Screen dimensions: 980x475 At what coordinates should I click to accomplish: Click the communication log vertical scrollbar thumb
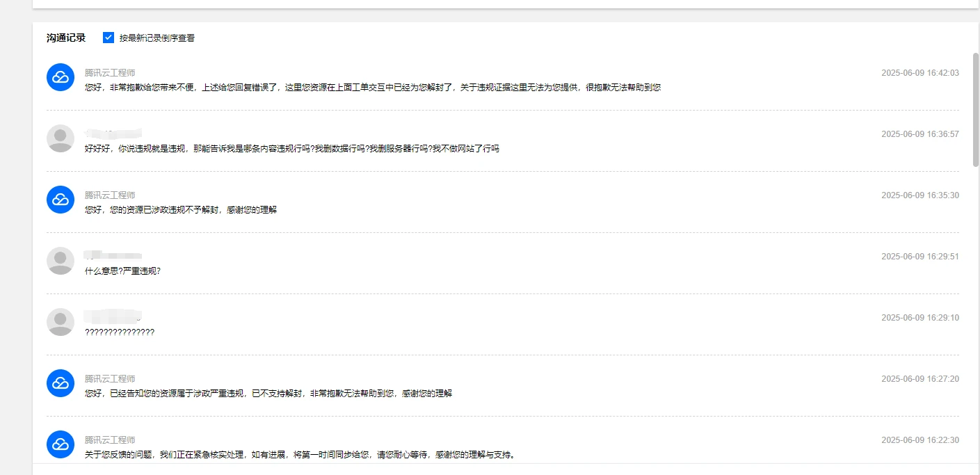click(975, 109)
